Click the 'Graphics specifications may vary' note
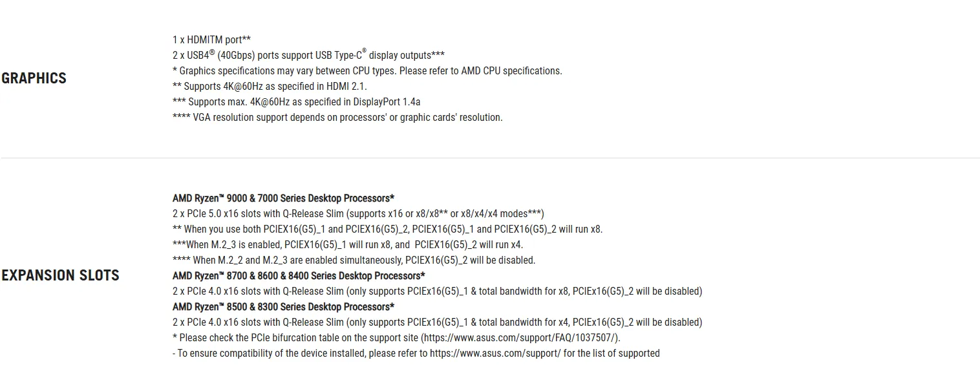The height and width of the screenshot is (391, 980). pyautogui.click(x=367, y=71)
